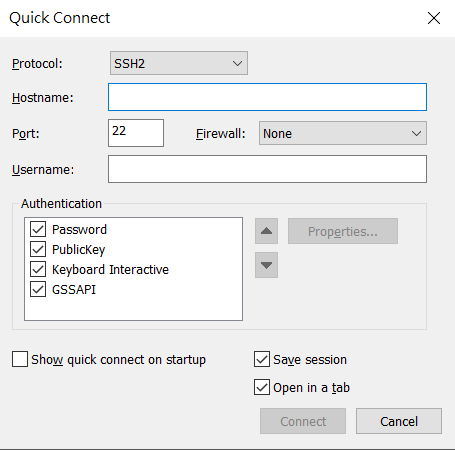The image size is (455, 450).
Task: Enable Show quick connect on startup
Action: (20, 359)
